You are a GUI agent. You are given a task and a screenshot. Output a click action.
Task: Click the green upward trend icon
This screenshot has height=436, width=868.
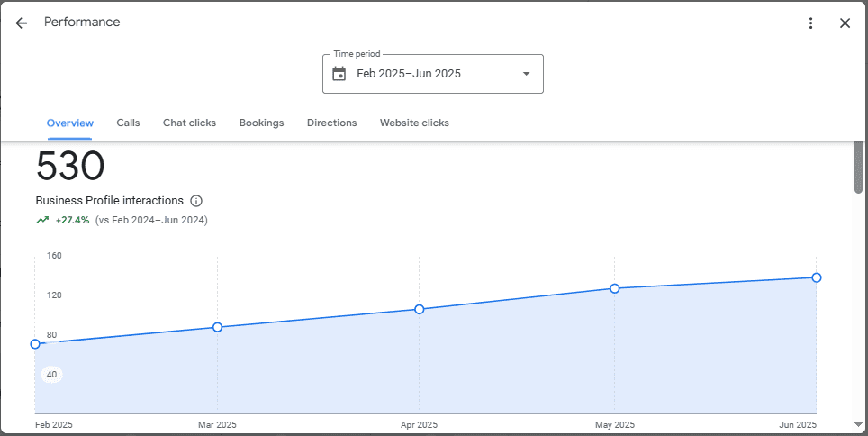[x=42, y=220]
